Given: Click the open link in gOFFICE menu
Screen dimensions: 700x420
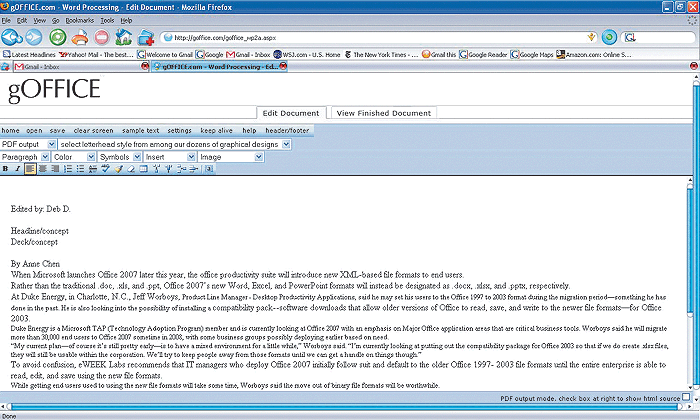Looking at the screenshot, I should [34, 130].
